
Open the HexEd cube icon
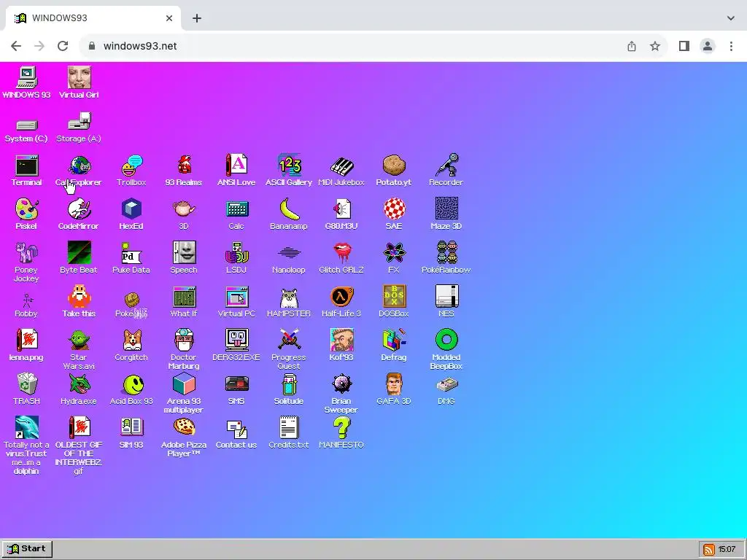tap(131, 209)
